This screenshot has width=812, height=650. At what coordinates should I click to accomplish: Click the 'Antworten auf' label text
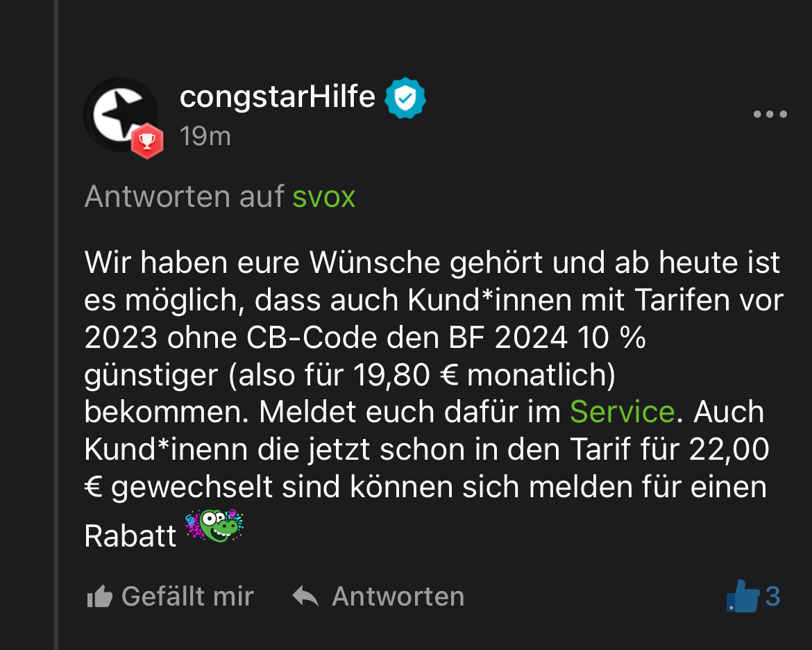[x=184, y=197]
